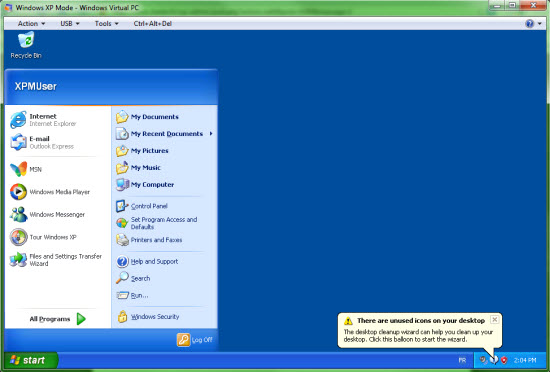Click the red security shield tray icon
The height and width of the screenshot is (372, 550).
[504, 360]
